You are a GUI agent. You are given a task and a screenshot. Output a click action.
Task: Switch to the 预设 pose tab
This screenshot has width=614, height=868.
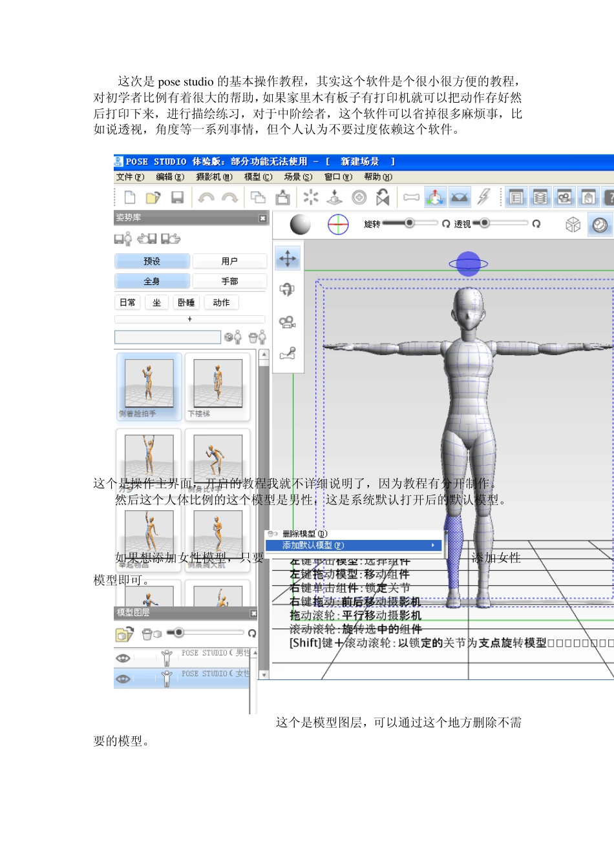152,261
